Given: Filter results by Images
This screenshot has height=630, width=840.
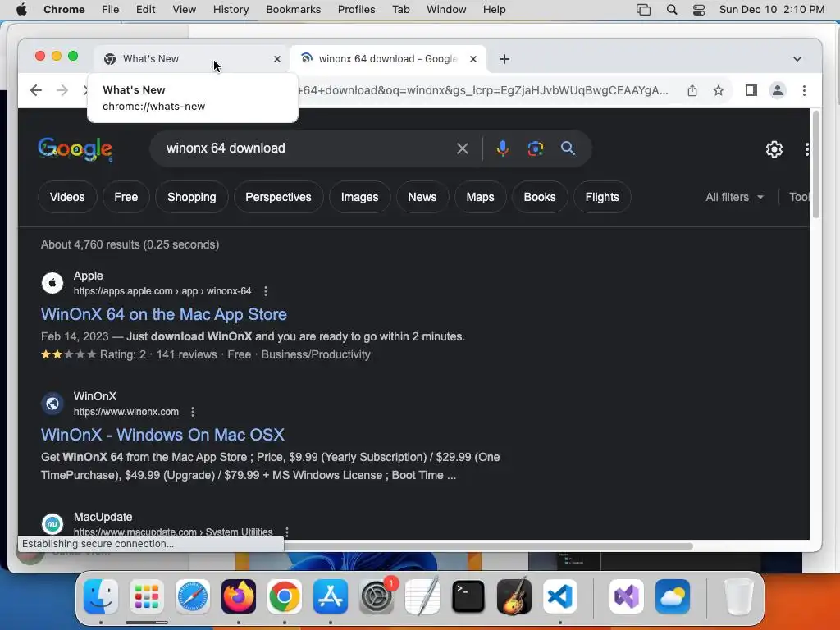Looking at the screenshot, I should [360, 197].
